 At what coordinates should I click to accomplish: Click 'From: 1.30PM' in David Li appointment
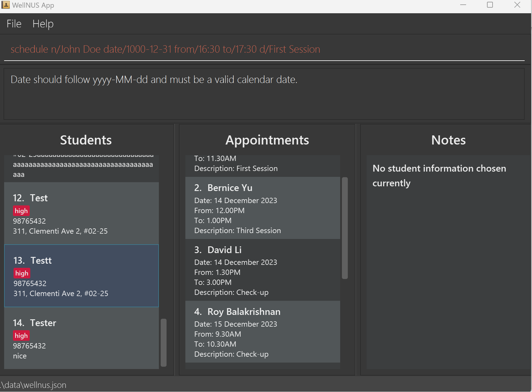tap(217, 272)
